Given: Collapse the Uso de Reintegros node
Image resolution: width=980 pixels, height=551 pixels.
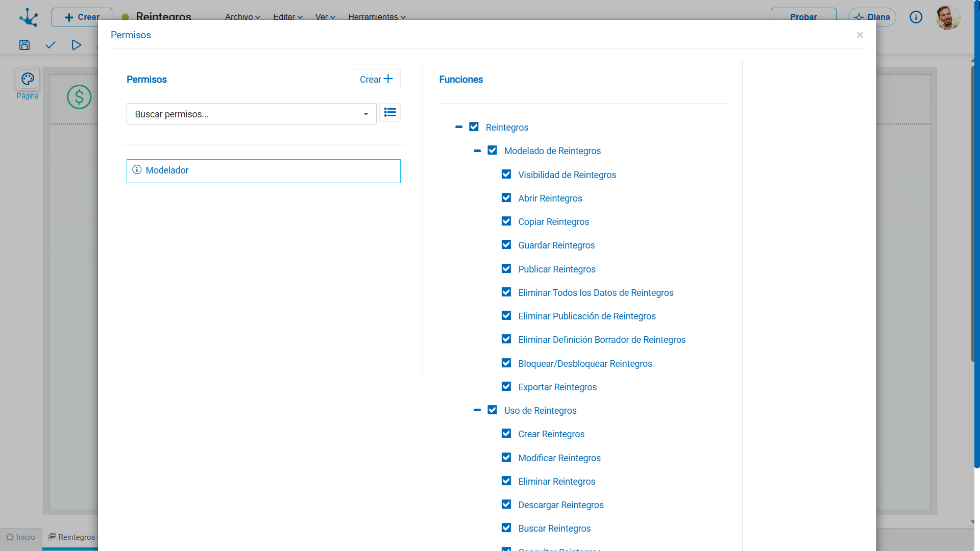Looking at the screenshot, I should [x=477, y=410].
